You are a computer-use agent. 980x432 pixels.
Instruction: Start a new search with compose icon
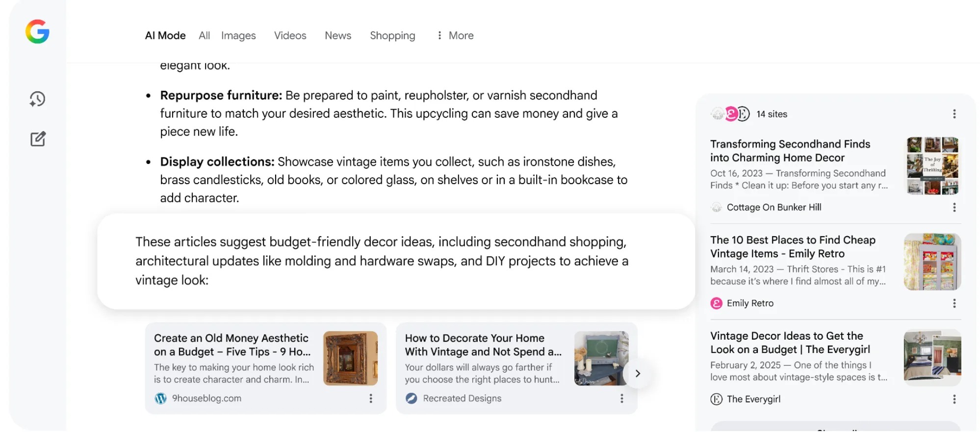[38, 139]
